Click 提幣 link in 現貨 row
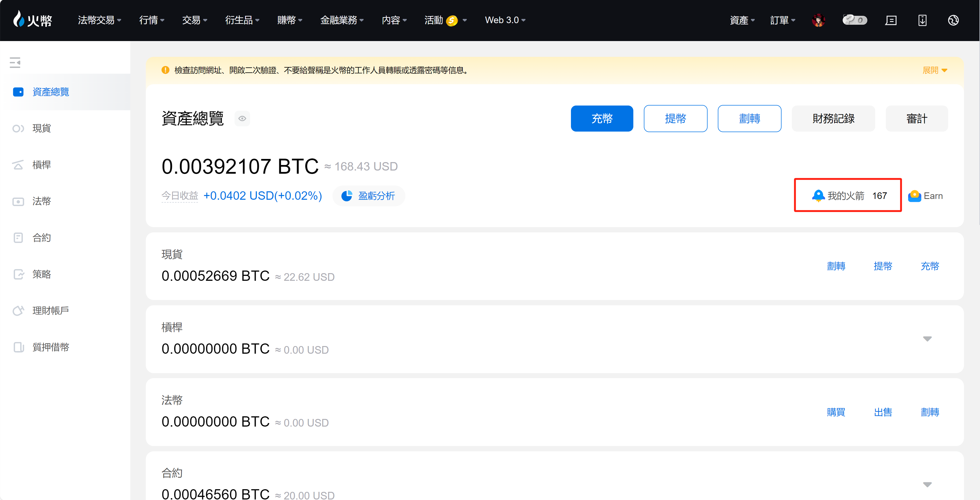Screen dimensions: 980x500 [x=883, y=266]
